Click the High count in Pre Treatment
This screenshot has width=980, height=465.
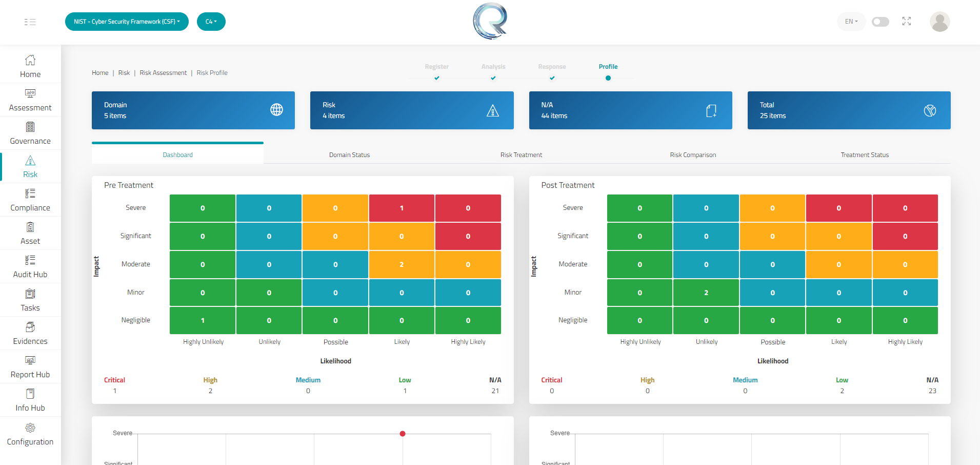210,391
